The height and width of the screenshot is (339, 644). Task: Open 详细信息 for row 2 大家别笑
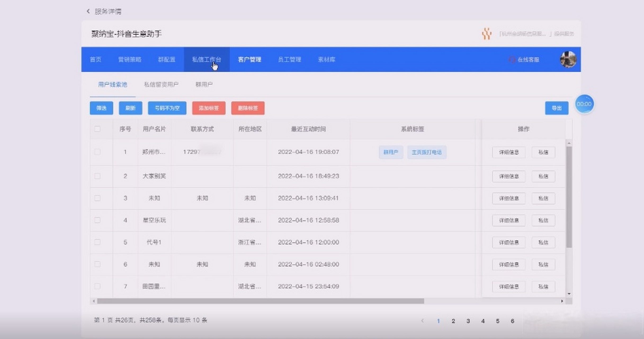tap(508, 176)
